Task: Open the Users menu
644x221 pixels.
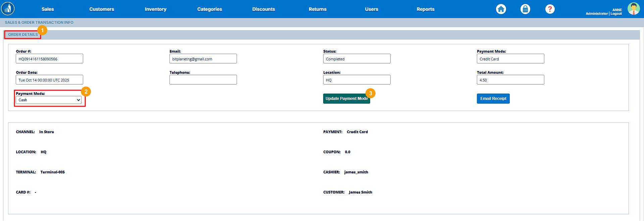Action: pyautogui.click(x=371, y=9)
